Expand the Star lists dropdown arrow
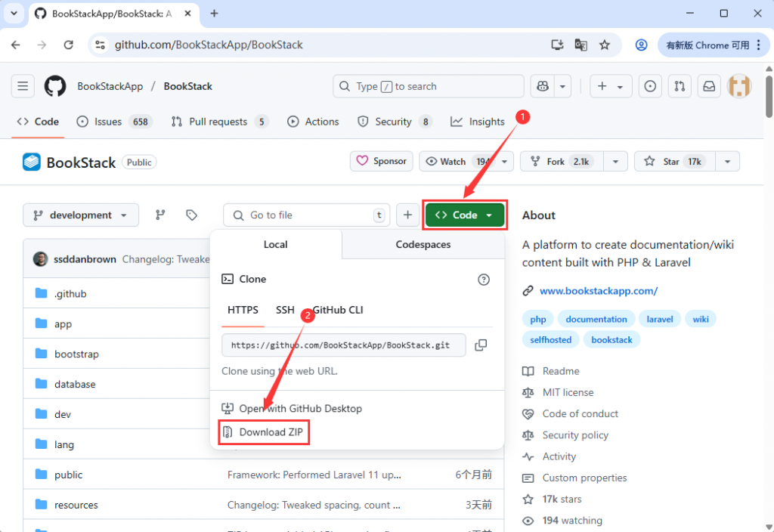 coord(727,162)
